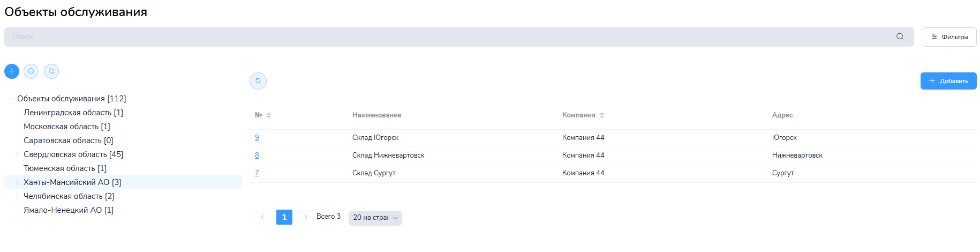980x252 pixels.
Task: Sort by № column arrows
Action: (x=269, y=115)
